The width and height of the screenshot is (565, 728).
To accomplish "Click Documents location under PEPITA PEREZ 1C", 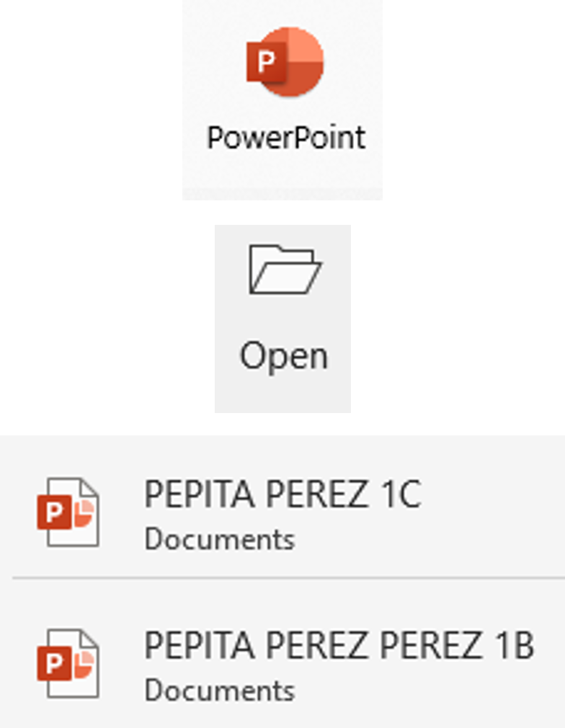I will [219, 539].
